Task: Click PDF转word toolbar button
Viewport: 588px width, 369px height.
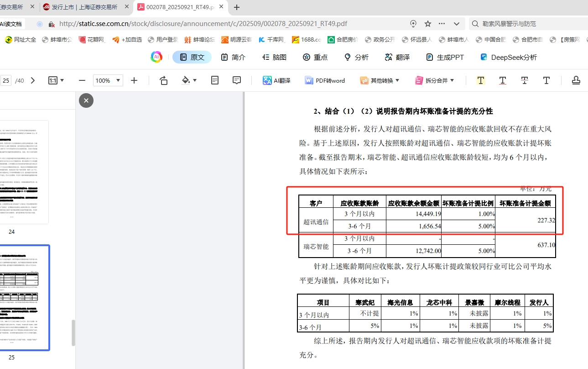Action: coord(324,80)
